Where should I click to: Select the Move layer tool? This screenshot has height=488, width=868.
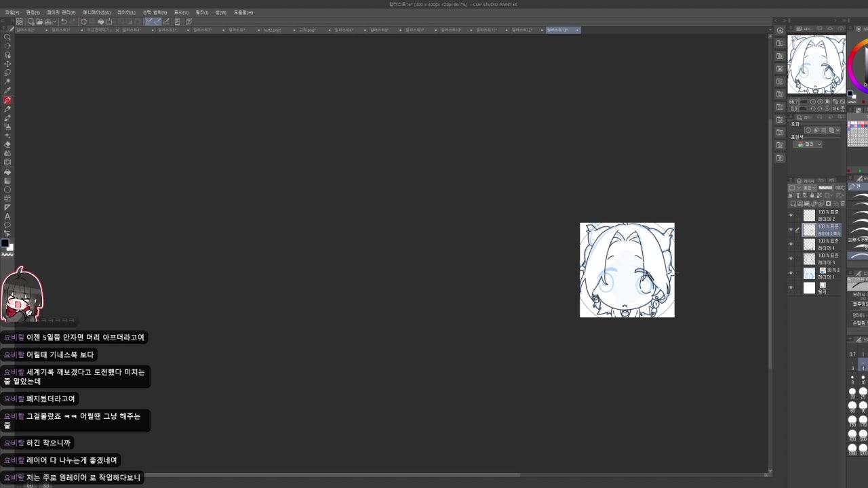click(7, 64)
